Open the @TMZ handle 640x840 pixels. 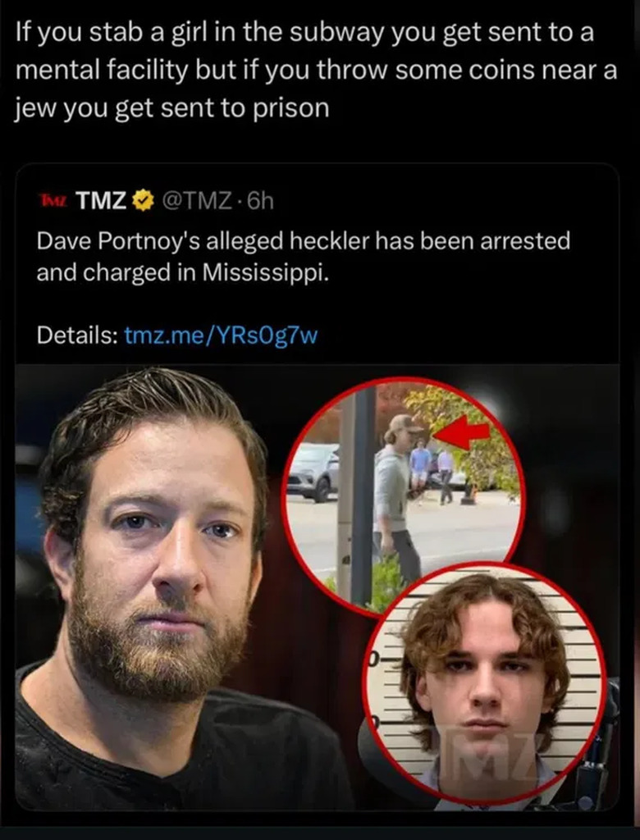coord(196,201)
